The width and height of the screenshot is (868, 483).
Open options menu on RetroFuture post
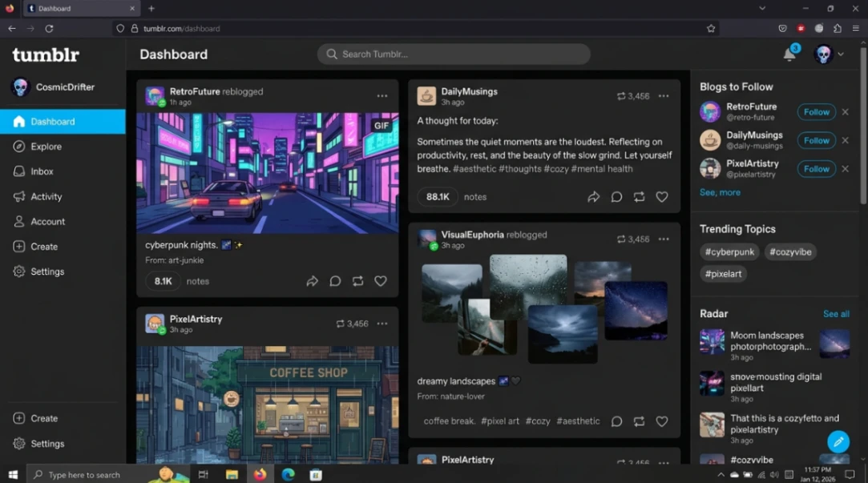click(x=382, y=95)
